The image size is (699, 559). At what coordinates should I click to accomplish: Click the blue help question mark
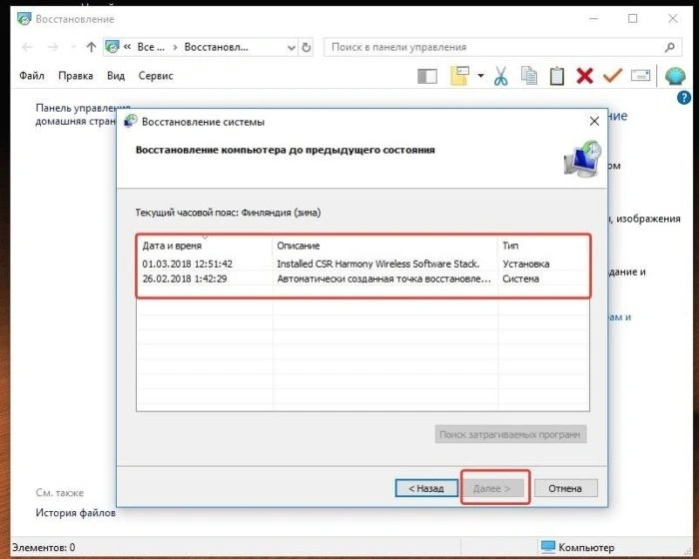pyautogui.click(x=684, y=97)
